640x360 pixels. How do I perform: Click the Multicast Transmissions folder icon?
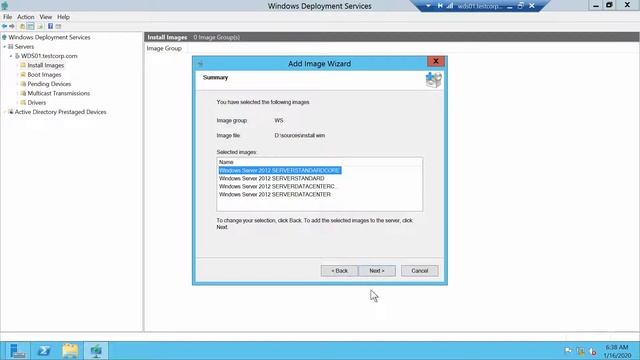[23, 93]
